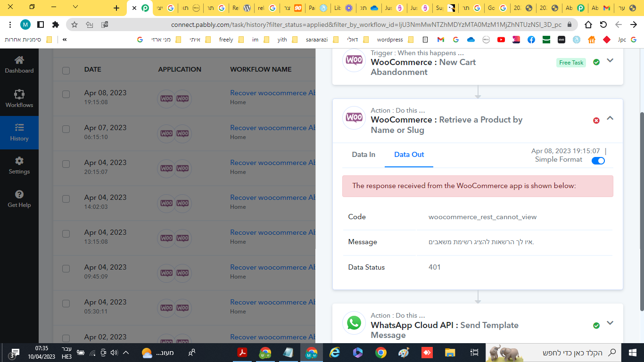This screenshot has width=644, height=362.
Task: Switch to the Data In tab
Action: point(363,155)
